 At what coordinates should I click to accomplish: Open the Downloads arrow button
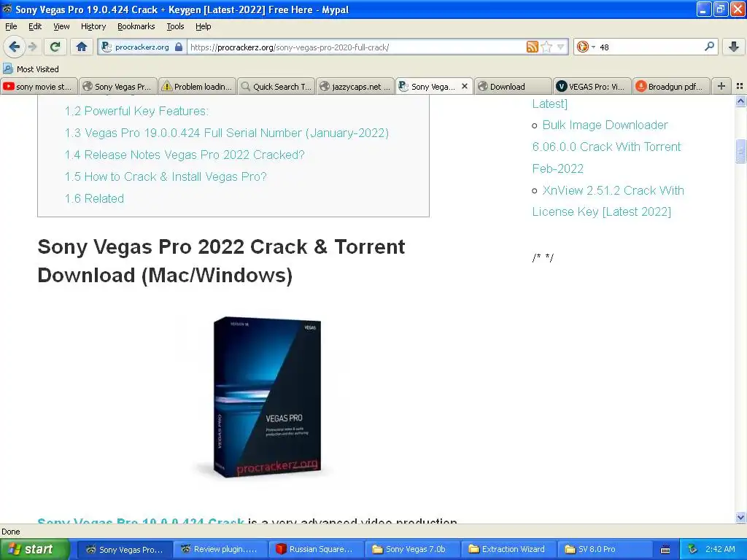point(734,47)
